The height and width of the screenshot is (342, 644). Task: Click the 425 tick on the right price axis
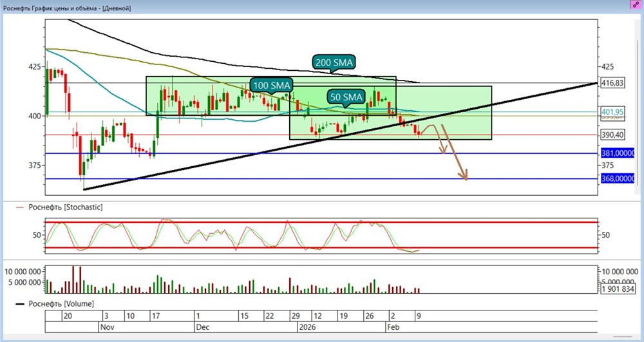(607, 66)
